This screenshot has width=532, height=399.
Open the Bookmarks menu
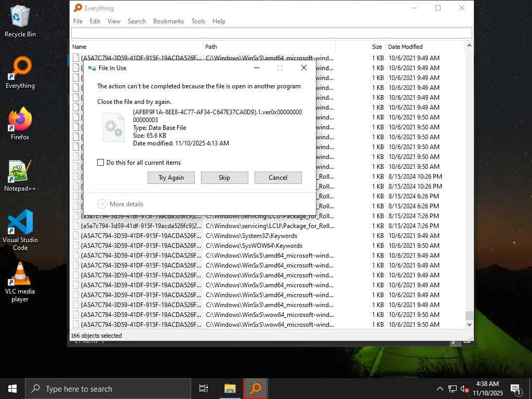tap(169, 21)
